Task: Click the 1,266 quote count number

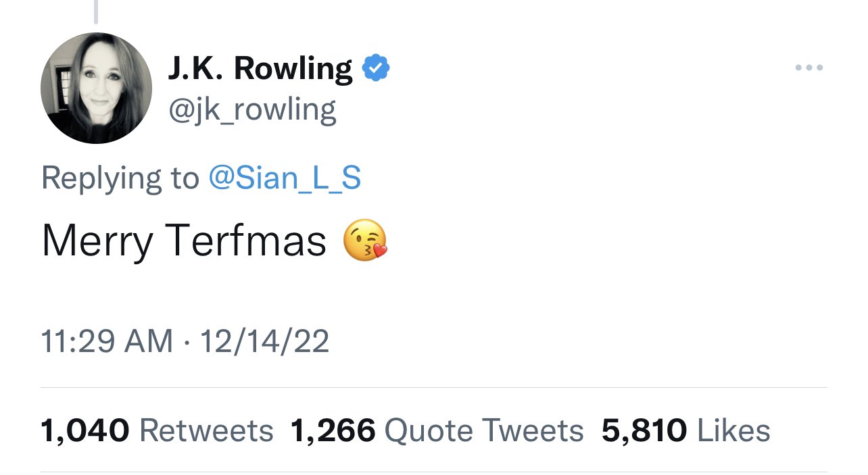Action: (333, 430)
